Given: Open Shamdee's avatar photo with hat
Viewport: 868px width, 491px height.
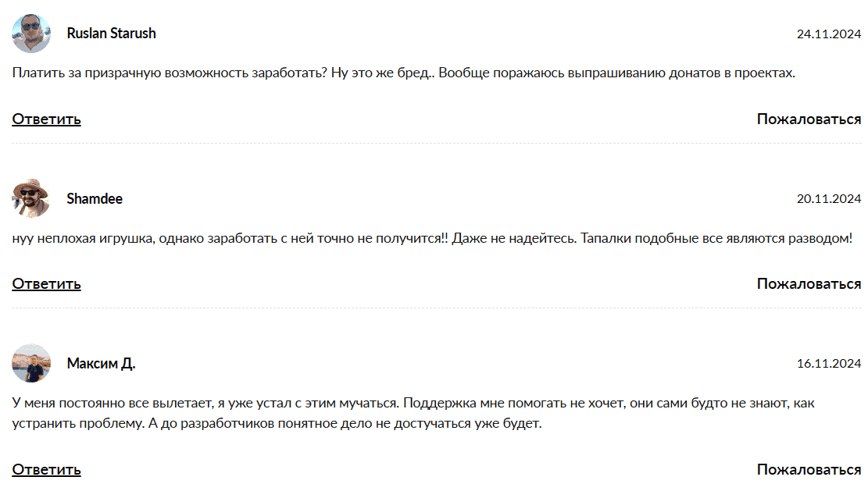Looking at the screenshot, I should pos(31,198).
